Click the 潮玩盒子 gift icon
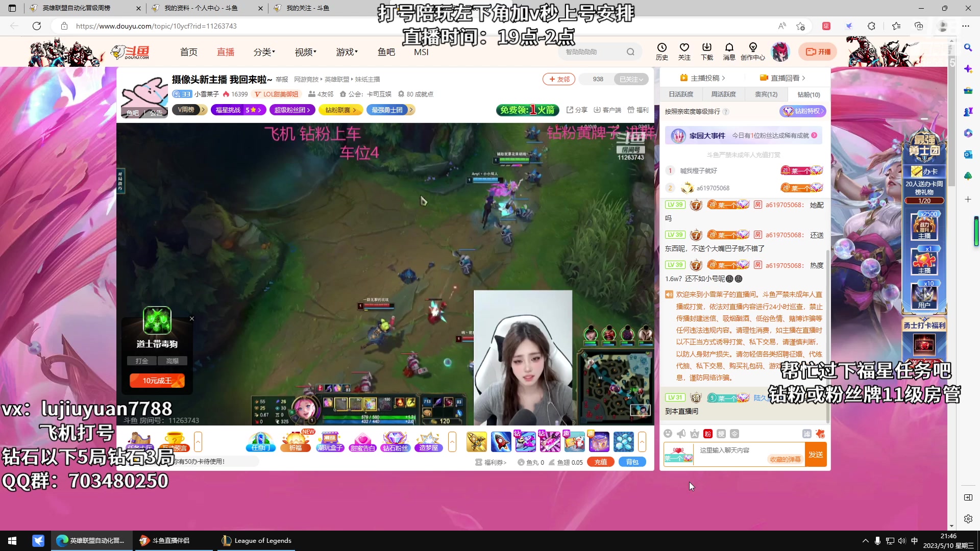Image resolution: width=980 pixels, height=551 pixels. click(x=330, y=442)
